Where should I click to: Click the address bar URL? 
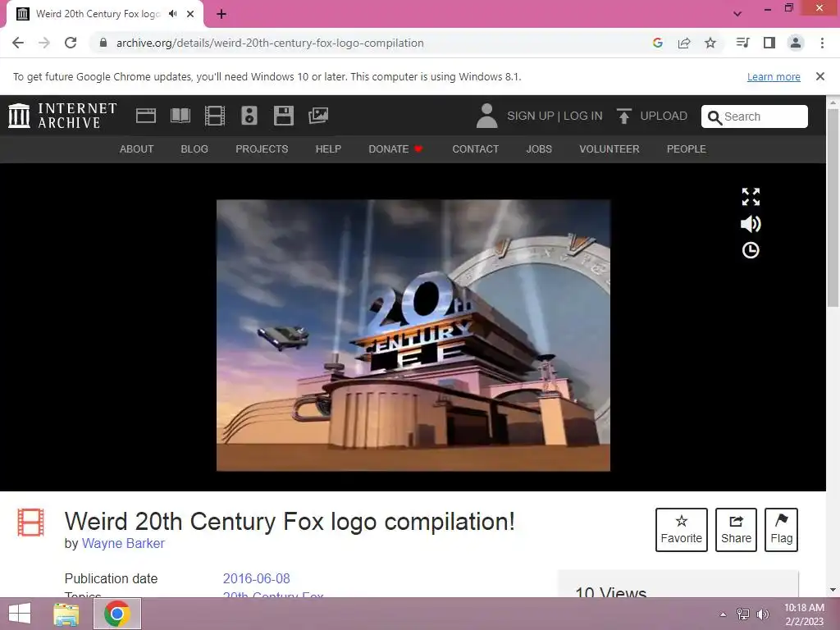(x=270, y=43)
